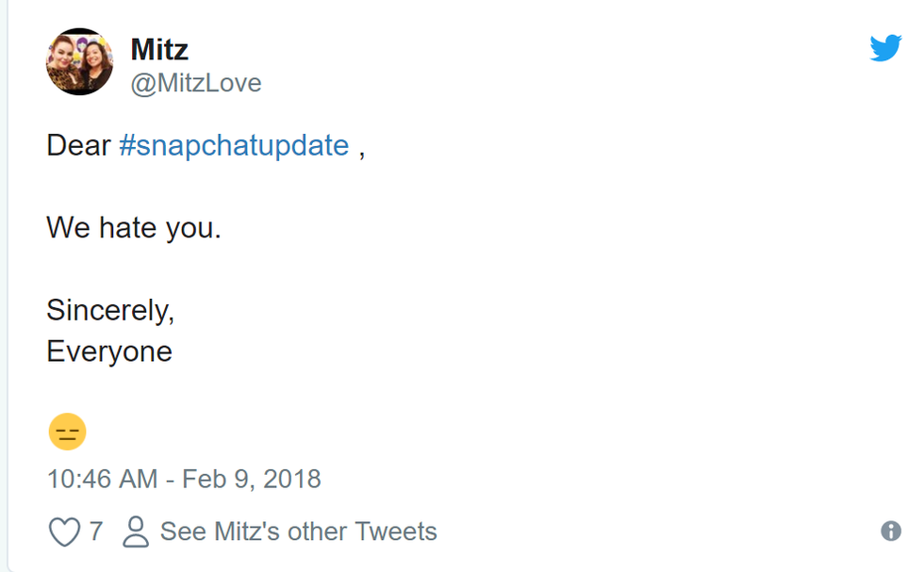Click the like count number 7
Image resolution: width=924 pixels, height=572 pixels.
point(96,531)
